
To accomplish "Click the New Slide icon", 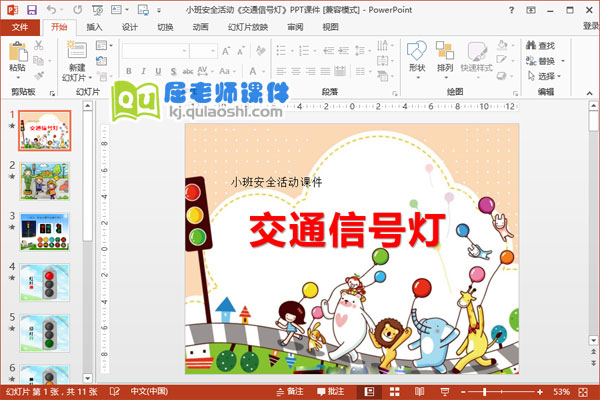I will coord(77,50).
